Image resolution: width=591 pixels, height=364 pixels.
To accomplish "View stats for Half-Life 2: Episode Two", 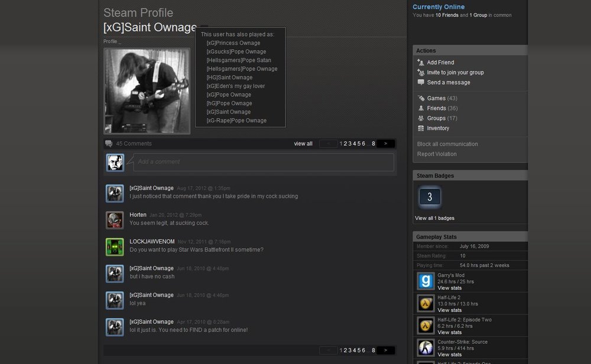I will (x=449, y=332).
